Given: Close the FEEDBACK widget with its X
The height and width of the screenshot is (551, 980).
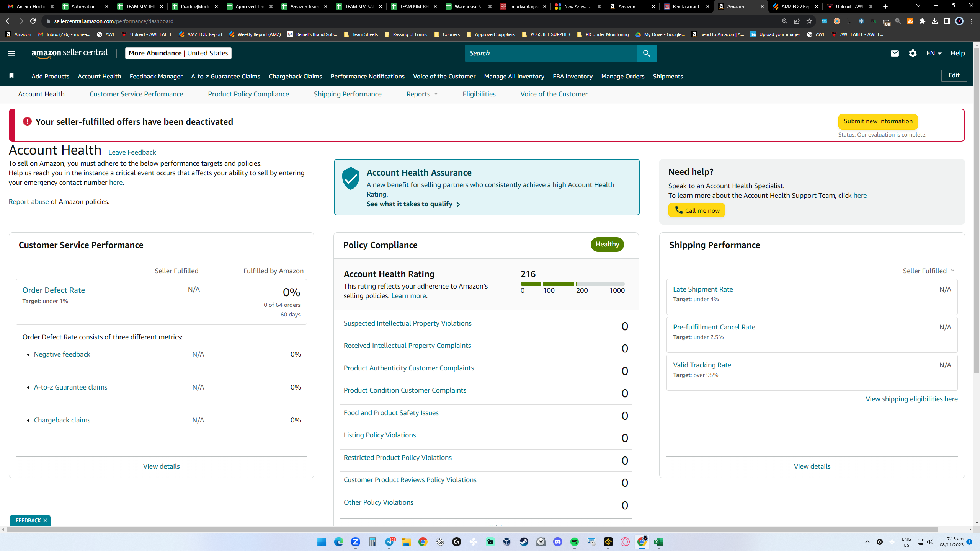Looking at the screenshot, I should point(45,520).
